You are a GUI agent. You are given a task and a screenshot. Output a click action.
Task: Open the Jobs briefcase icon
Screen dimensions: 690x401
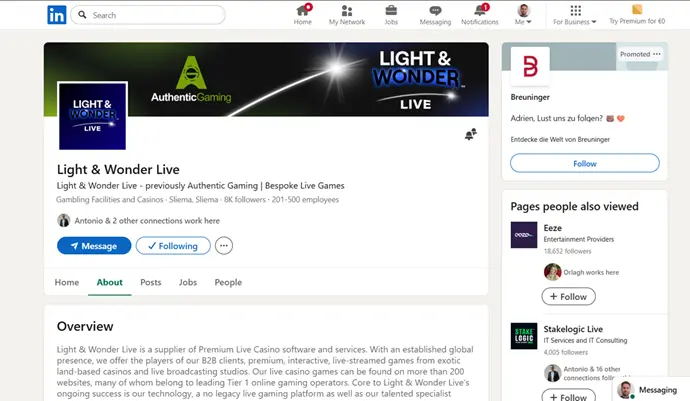pos(391,15)
